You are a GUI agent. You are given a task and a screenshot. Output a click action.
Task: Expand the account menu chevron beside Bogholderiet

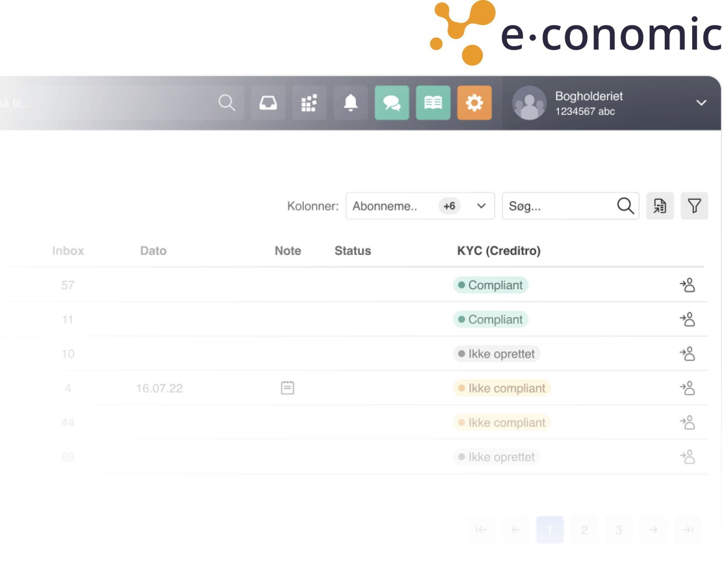(x=701, y=102)
